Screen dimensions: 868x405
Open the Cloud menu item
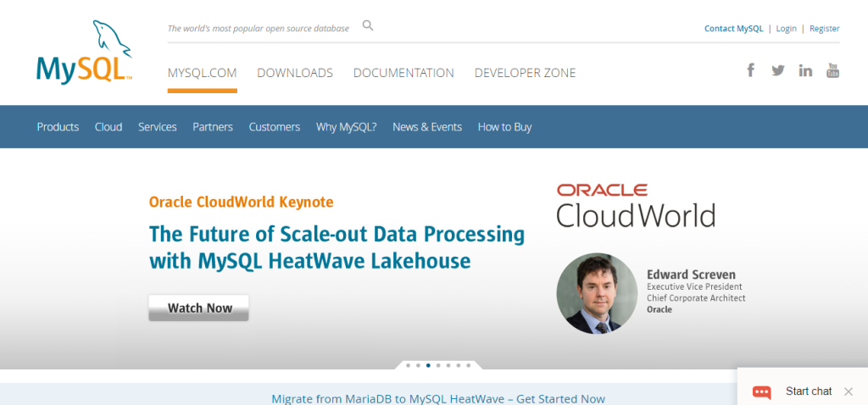108,127
